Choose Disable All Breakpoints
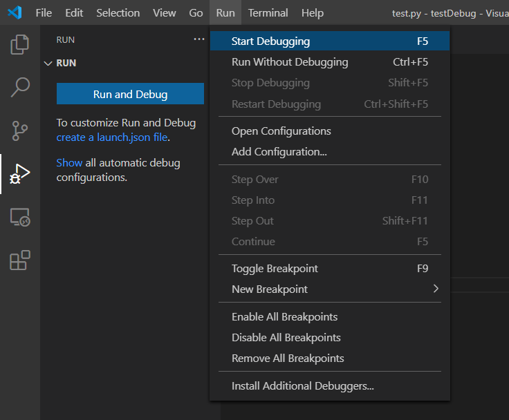 click(x=286, y=338)
